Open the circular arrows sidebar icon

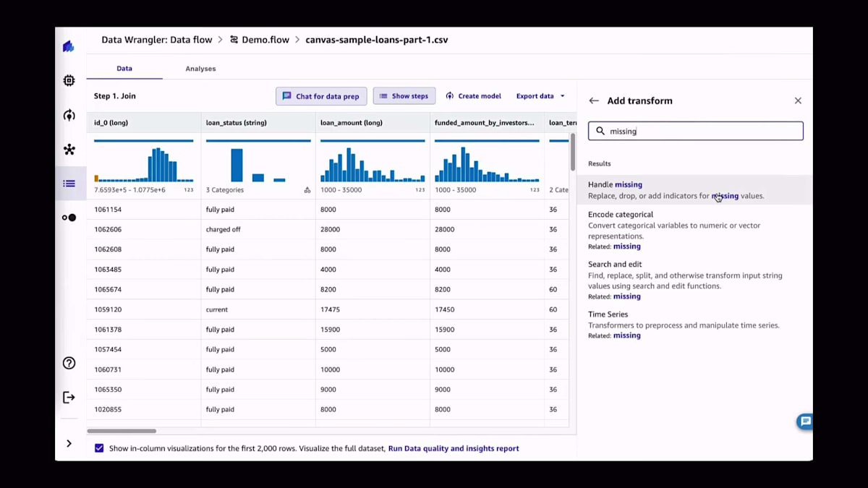tap(69, 115)
